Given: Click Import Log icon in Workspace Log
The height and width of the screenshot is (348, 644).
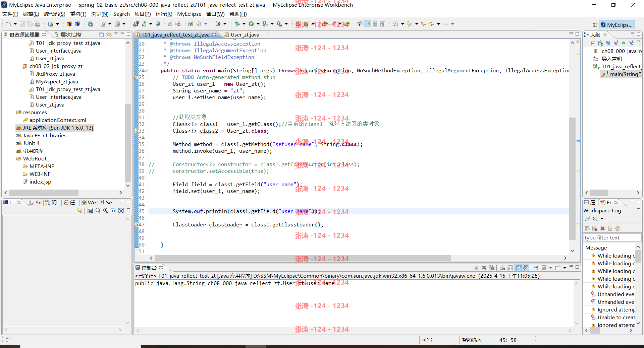Looking at the screenshot, I should click(x=595, y=218).
